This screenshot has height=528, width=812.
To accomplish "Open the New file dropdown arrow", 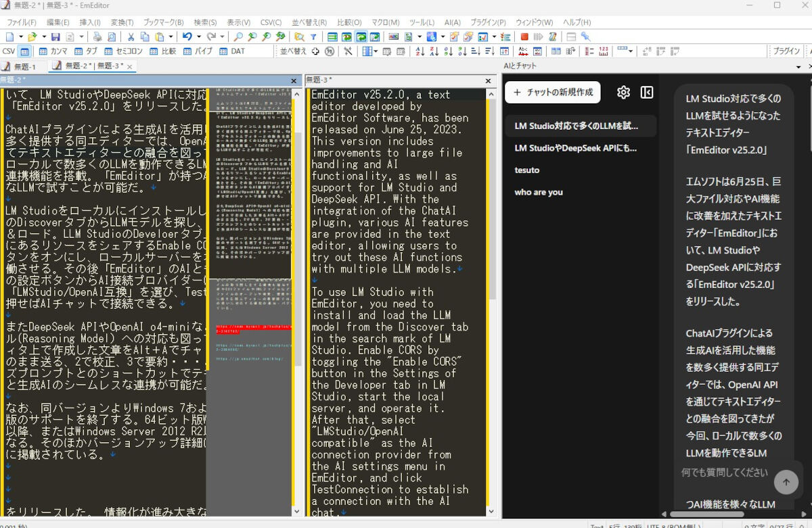I will tap(20, 37).
